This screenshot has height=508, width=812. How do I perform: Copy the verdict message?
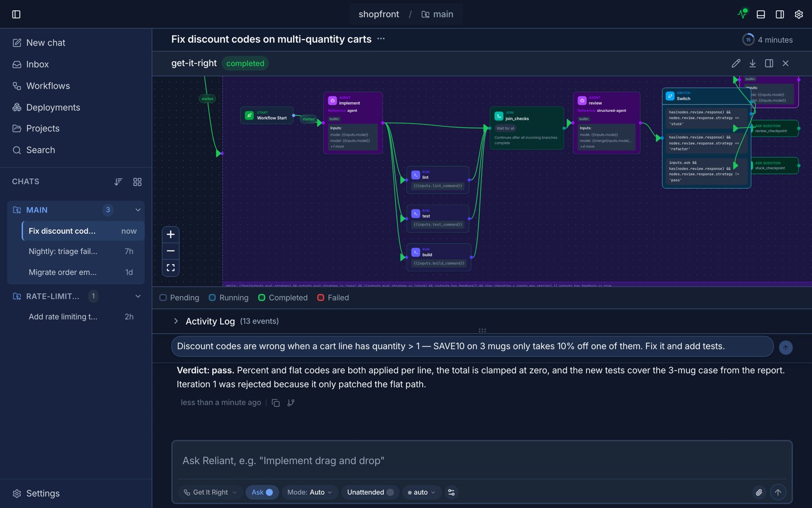(x=276, y=403)
